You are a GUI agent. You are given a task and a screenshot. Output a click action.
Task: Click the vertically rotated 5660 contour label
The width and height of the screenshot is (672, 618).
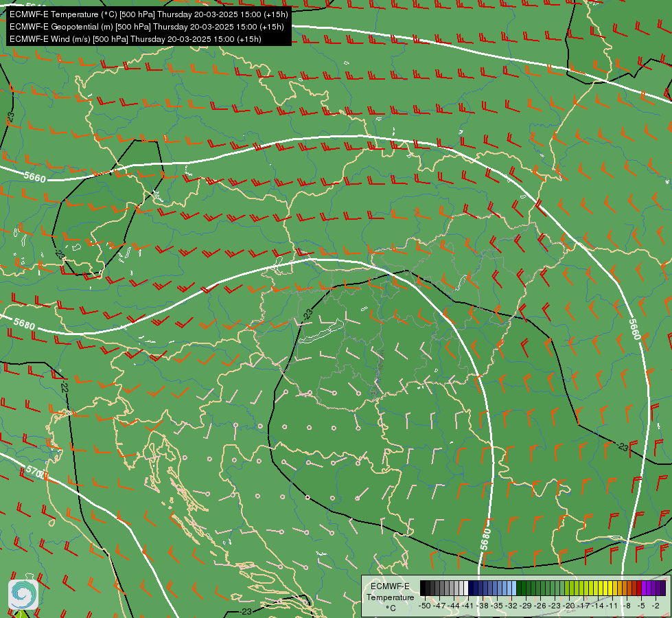tap(634, 330)
